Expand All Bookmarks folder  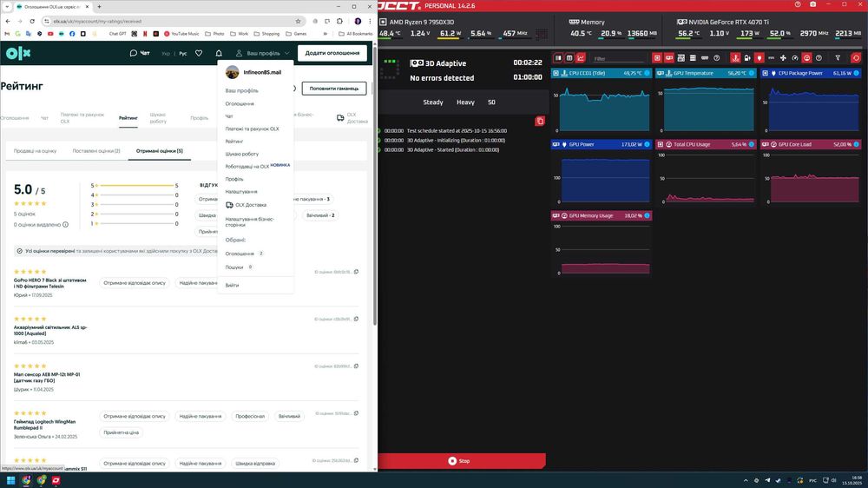click(355, 34)
